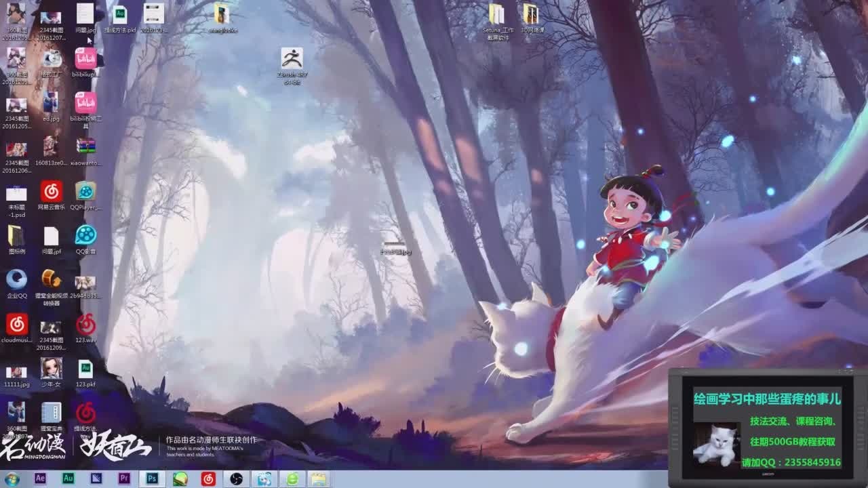The image size is (868, 488).
Task: Switch to Photoshop in the taskbar
Action: (153, 479)
